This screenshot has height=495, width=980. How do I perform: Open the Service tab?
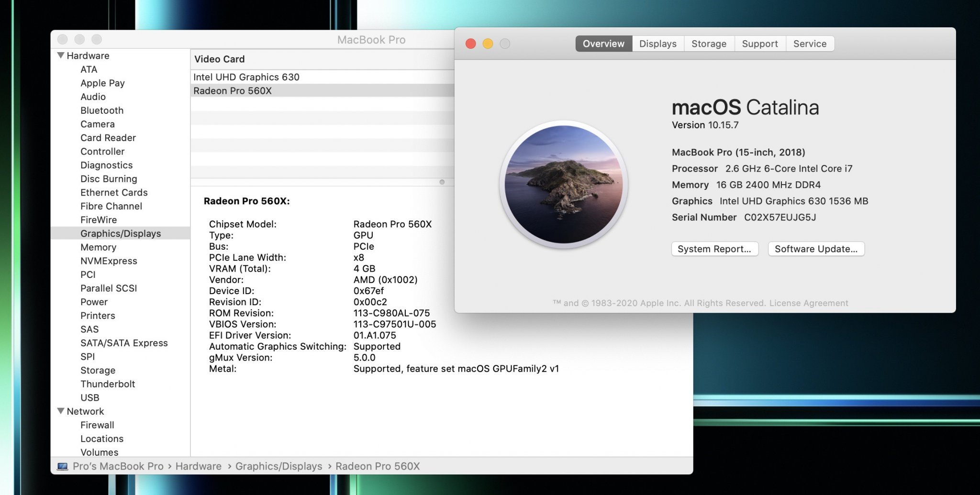[x=810, y=44]
